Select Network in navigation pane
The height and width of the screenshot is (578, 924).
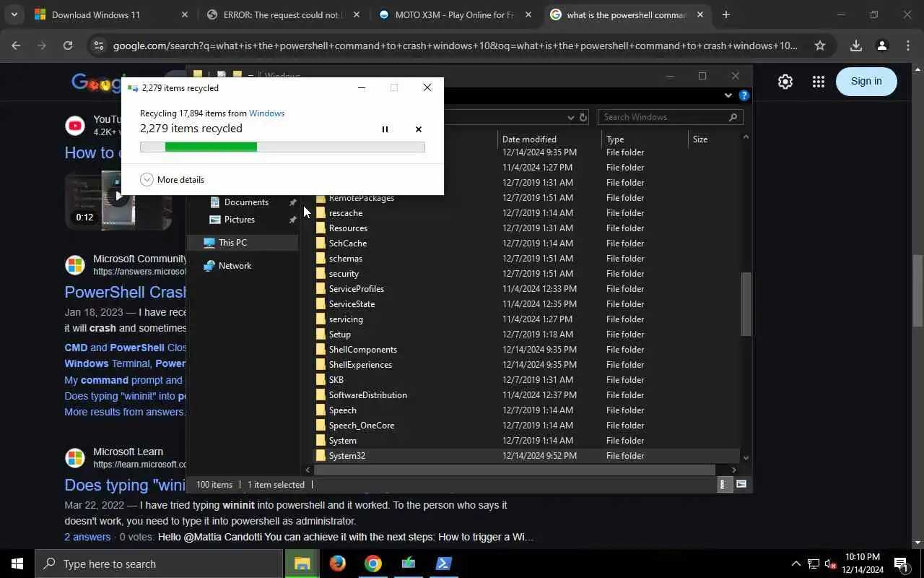click(x=235, y=266)
